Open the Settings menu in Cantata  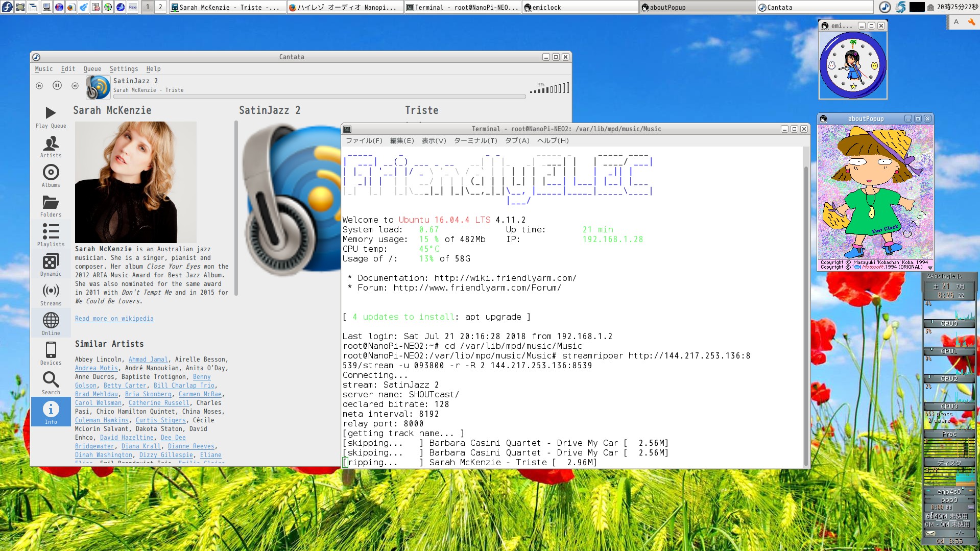pyautogui.click(x=124, y=69)
